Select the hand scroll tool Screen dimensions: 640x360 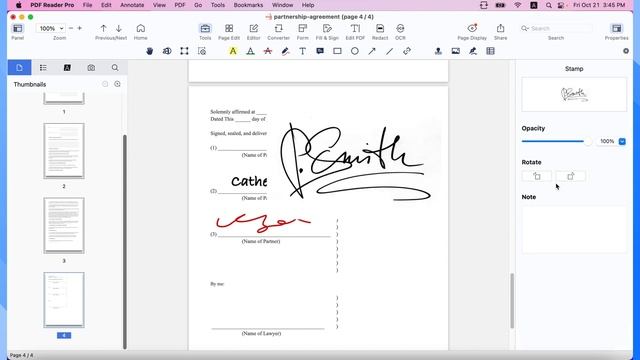[150, 51]
